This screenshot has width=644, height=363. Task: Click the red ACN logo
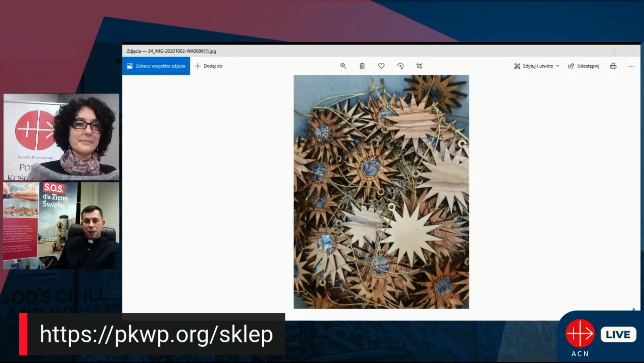[x=580, y=333]
